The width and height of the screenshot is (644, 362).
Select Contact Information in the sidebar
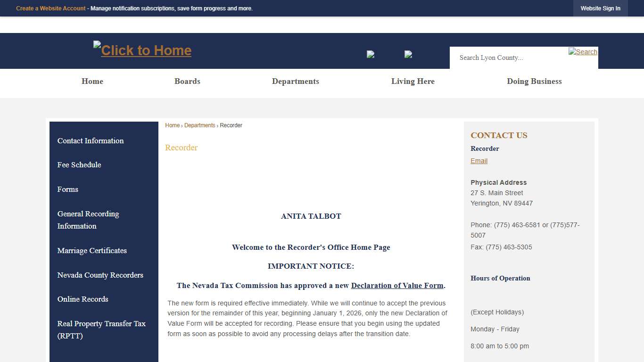pos(90,140)
